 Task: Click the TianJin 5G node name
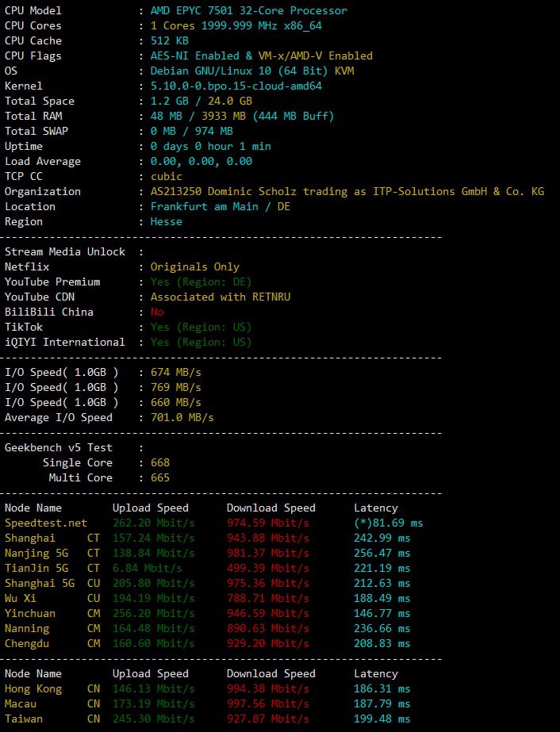[x=36, y=569]
